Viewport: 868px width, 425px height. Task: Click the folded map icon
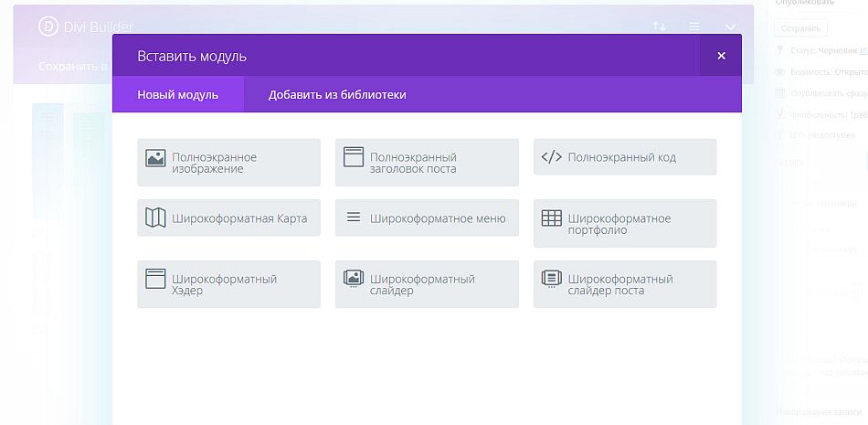click(x=155, y=218)
